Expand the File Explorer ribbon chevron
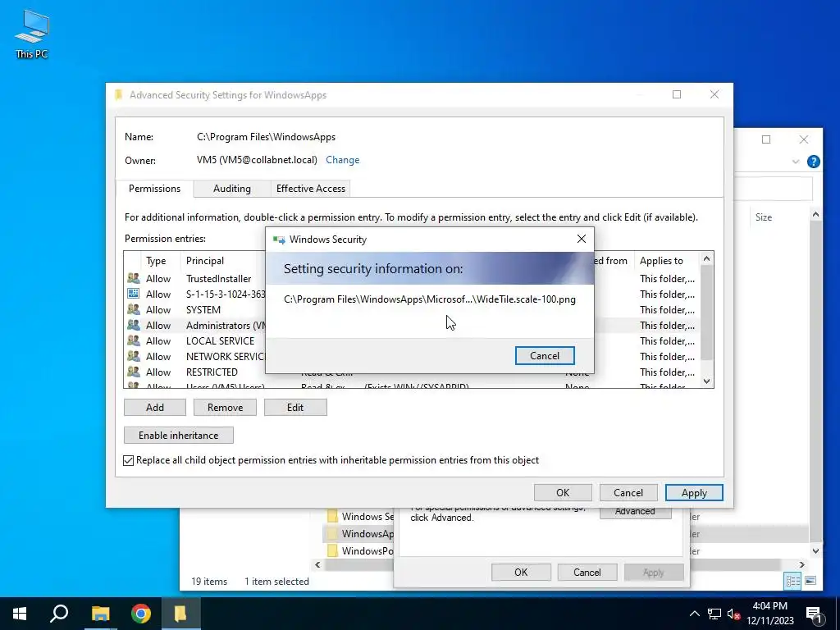840x630 pixels. [796, 162]
